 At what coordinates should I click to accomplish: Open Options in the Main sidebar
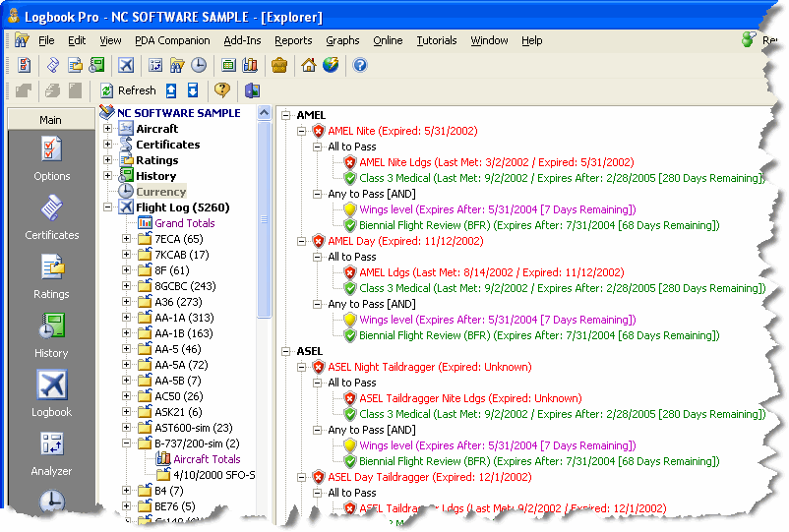coord(52,159)
